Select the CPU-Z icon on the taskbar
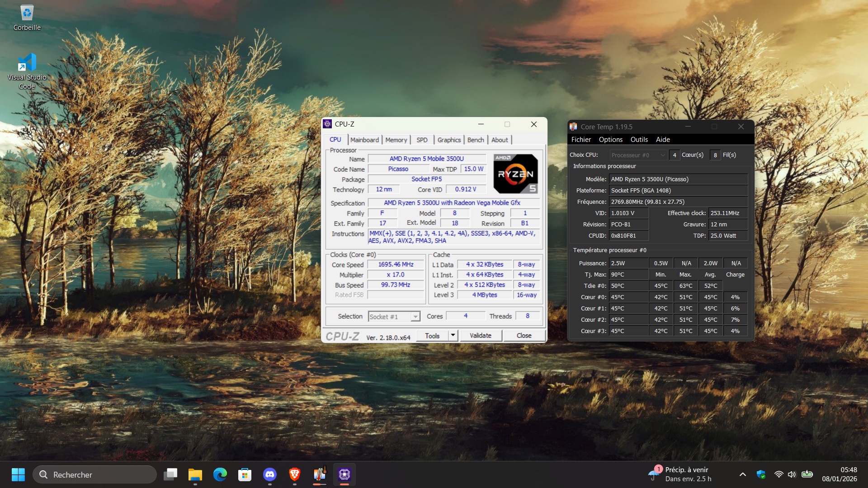Screen dimensions: 868x488 (344, 474)
